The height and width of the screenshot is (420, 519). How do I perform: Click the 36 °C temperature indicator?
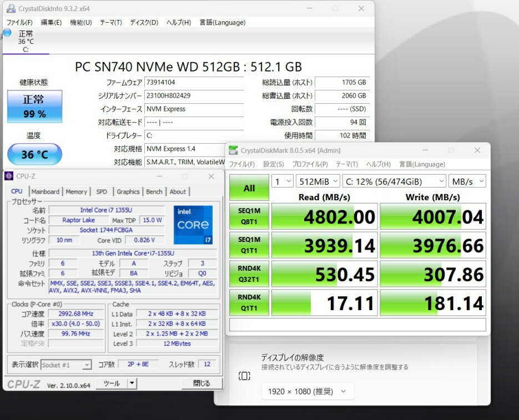pyautogui.click(x=34, y=154)
